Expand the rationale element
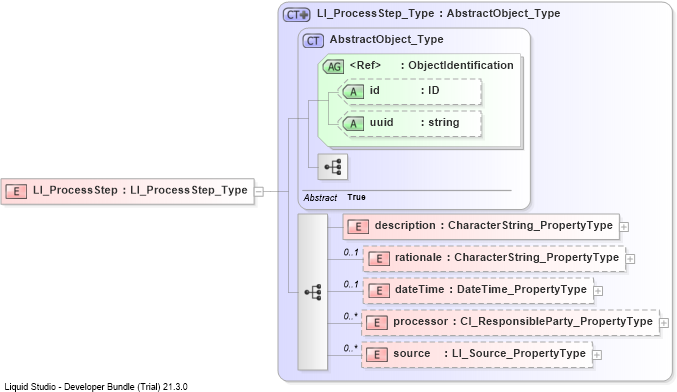677x392 pixels. [x=630, y=259]
